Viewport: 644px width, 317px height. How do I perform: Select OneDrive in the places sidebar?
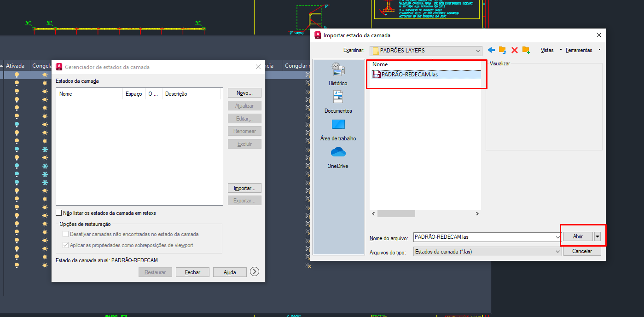pos(338,157)
